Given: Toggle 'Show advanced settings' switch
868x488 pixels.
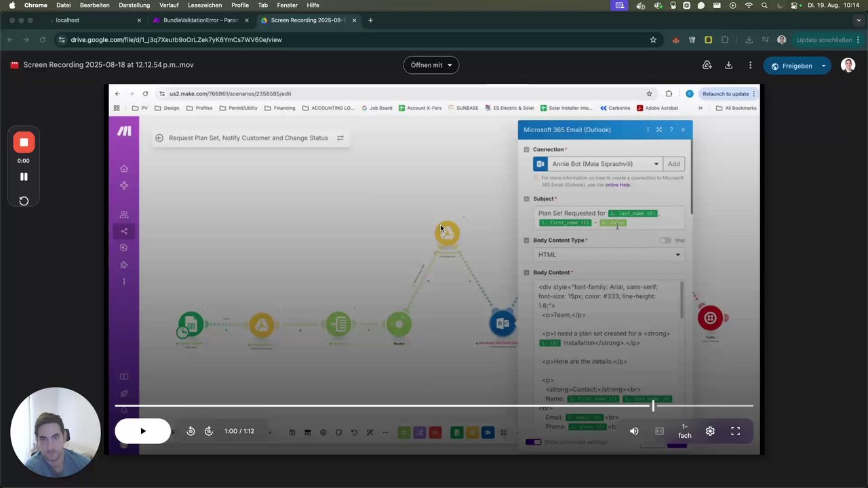Looking at the screenshot, I should [533, 442].
